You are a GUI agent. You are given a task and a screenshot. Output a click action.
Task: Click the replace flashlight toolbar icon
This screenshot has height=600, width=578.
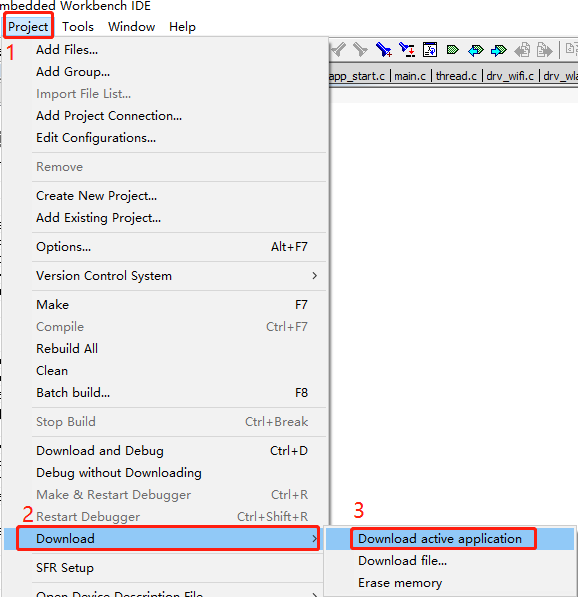407,50
